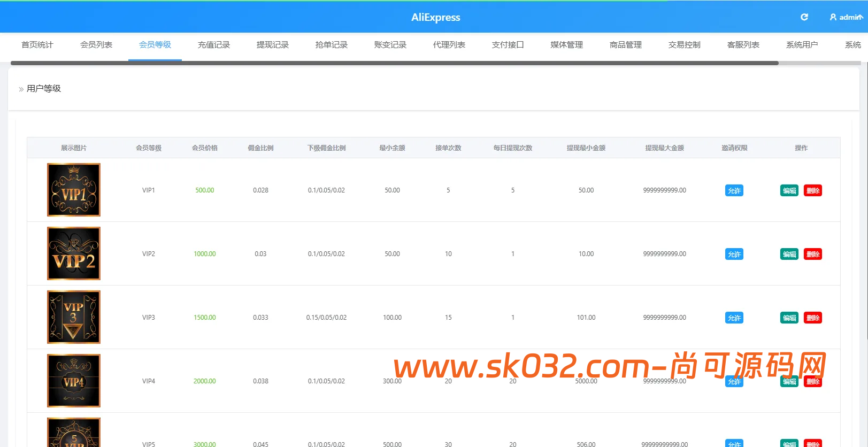Select the 会员等级 tab
Viewport: 868px width, 447px height.
click(x=155, y=45)
